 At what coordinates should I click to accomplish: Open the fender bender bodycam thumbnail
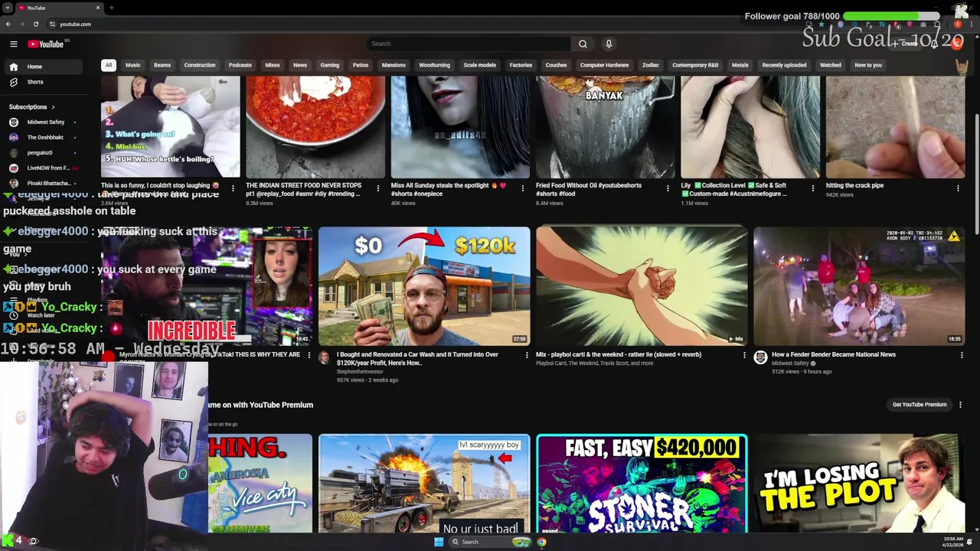tap(859, 286)
